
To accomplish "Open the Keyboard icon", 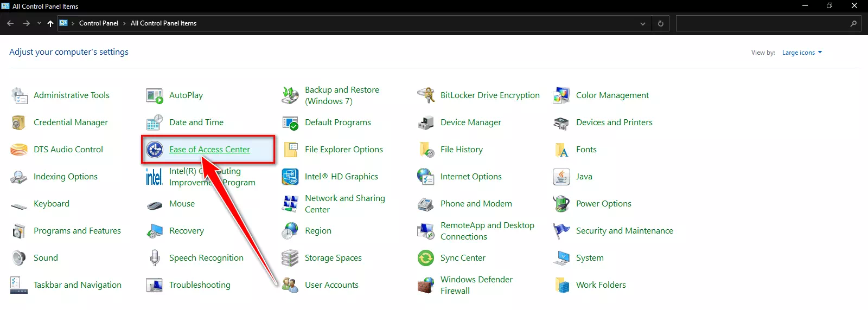I will pyautogui.click(x=19, y=206).
